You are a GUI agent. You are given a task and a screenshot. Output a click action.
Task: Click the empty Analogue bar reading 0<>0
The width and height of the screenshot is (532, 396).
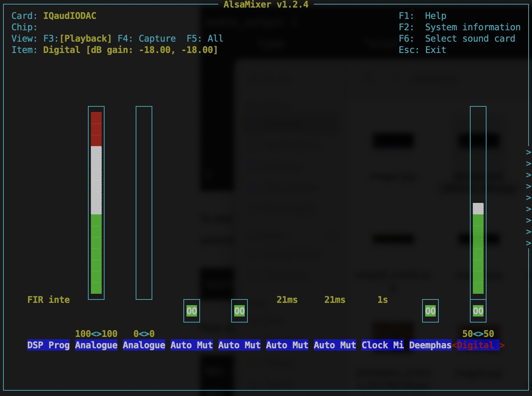(x=144, y=203)
